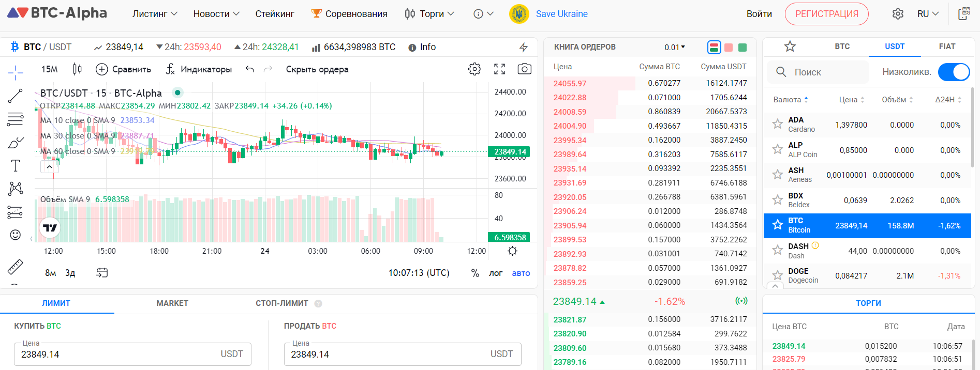Open the chart patterns tool
The height and width of the screenshot is (370, 980).
pos(16,189)
